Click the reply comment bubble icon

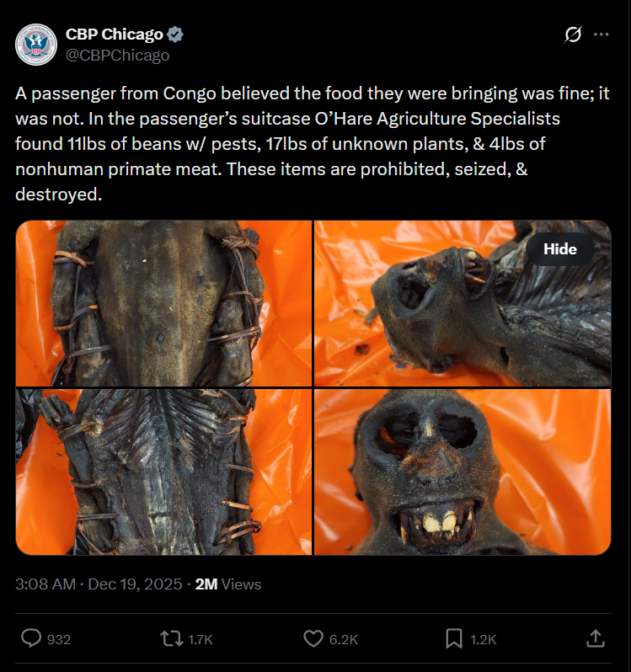(31, 638)
